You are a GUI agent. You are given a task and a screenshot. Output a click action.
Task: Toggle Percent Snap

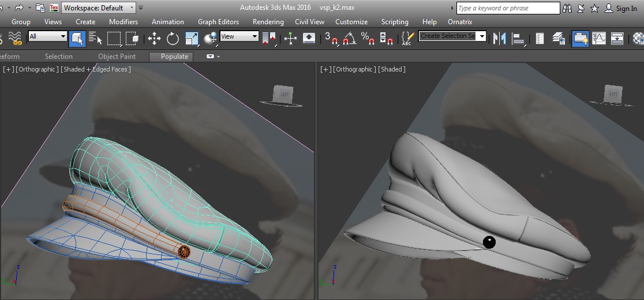point(368,39)
